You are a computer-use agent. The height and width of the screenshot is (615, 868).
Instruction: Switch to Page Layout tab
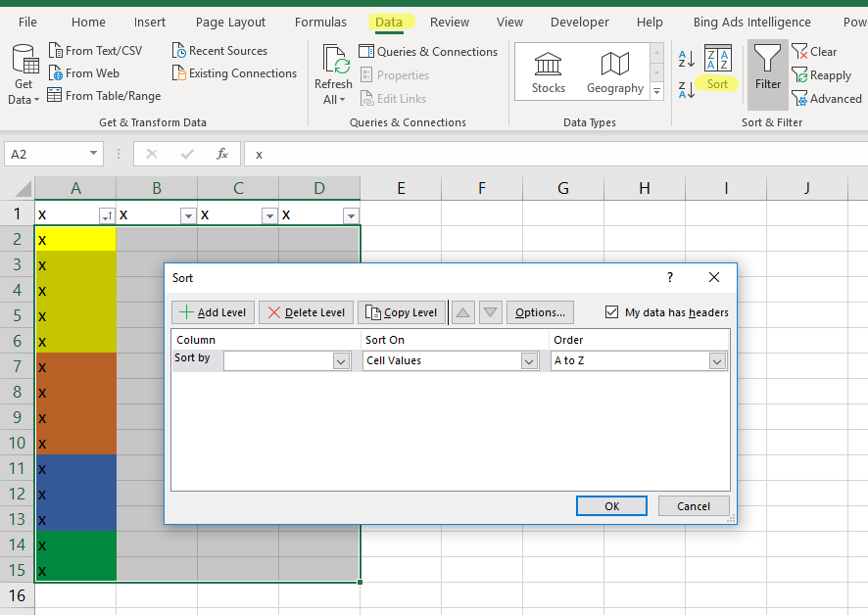[x=230, y=23]
